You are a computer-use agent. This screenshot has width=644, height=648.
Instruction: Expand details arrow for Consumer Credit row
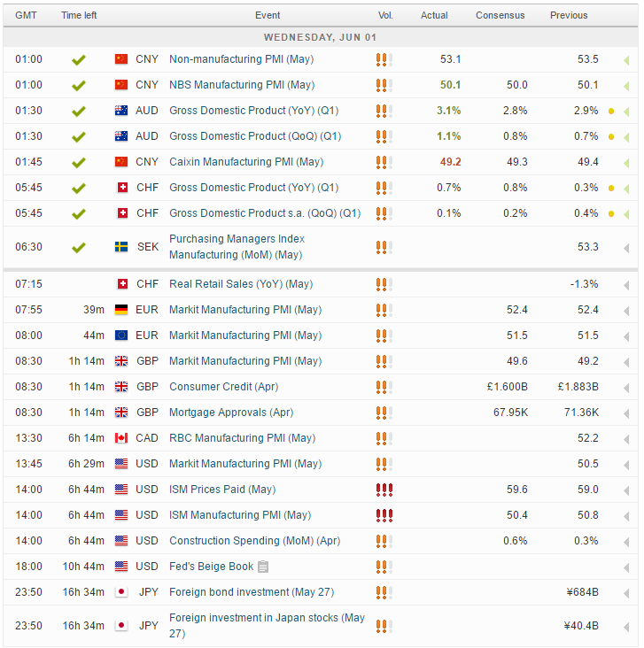(x=626, y=388)
